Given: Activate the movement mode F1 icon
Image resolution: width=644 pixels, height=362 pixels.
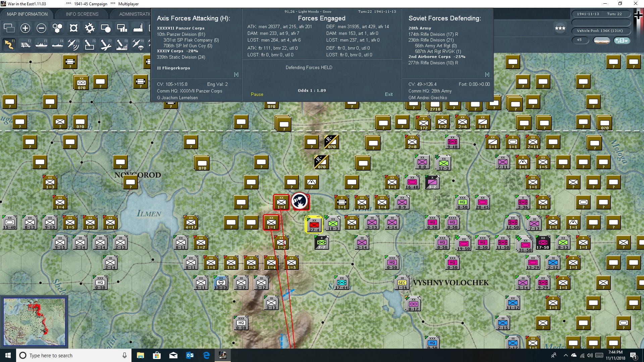Looking at the screenshot, I should coord(9,44).
